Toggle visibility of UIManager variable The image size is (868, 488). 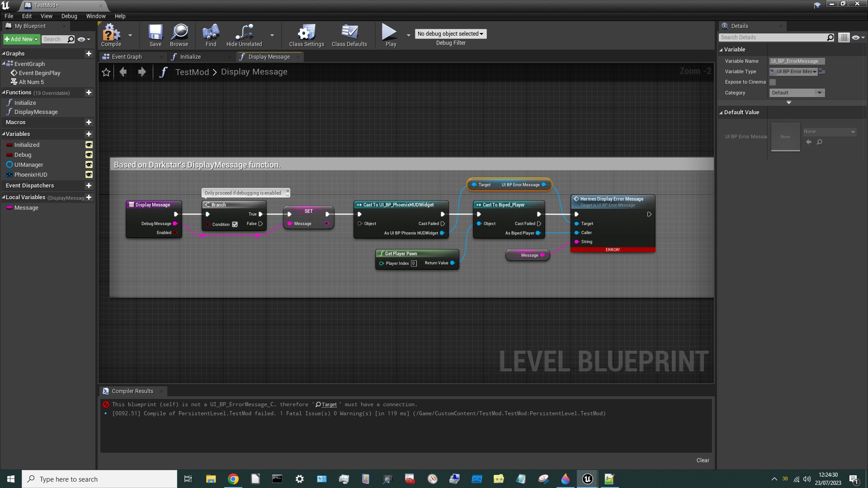[89, 164]
